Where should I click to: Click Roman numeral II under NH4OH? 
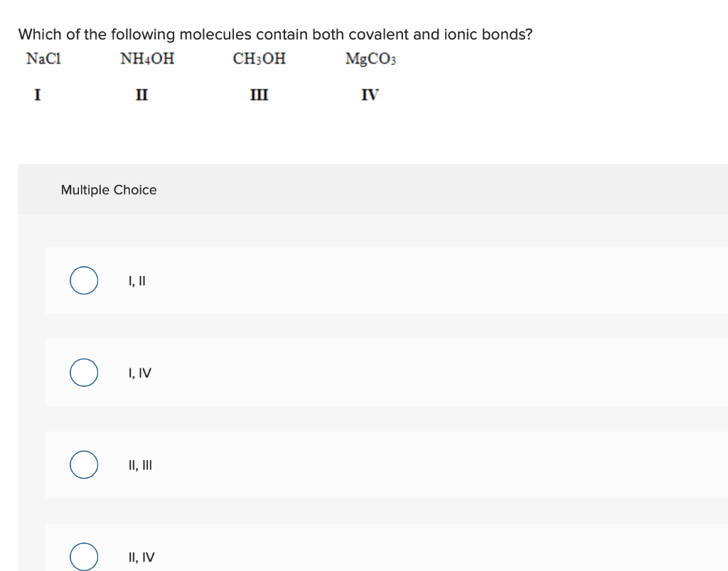click(141, 95)
